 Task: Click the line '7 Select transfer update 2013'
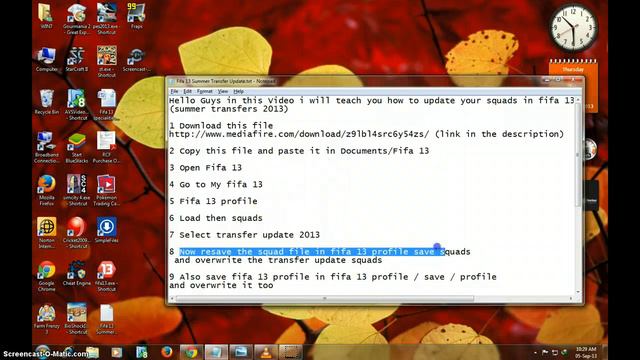coord(244,235)
